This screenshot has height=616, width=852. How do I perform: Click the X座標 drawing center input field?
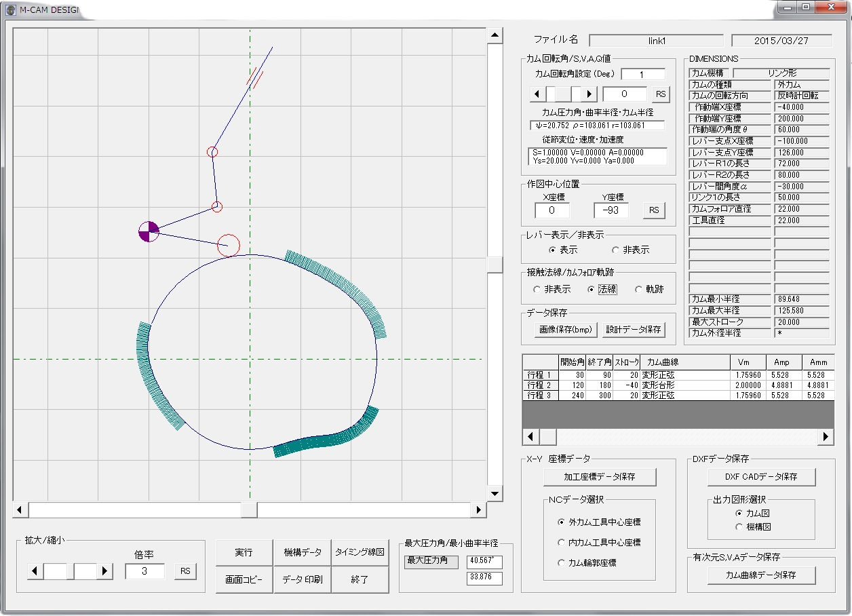pos(552,210)
